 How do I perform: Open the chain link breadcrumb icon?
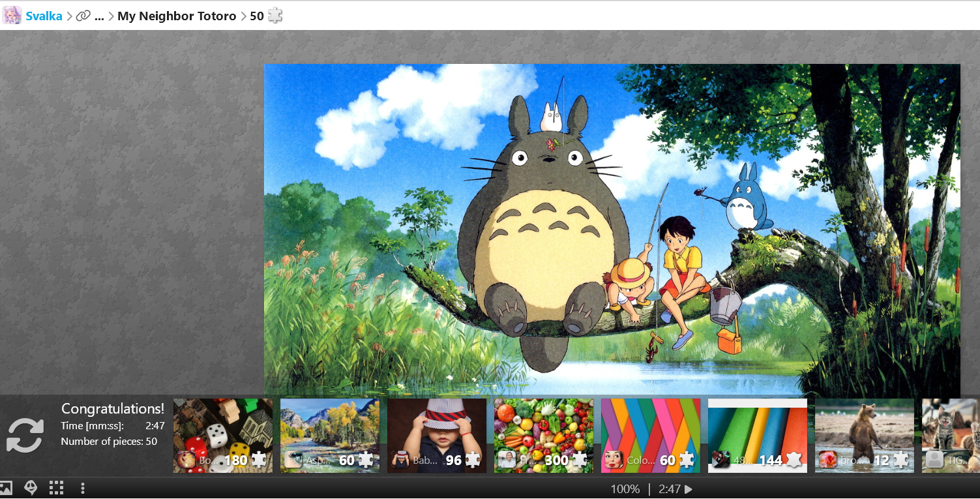[x=83, y=16]
